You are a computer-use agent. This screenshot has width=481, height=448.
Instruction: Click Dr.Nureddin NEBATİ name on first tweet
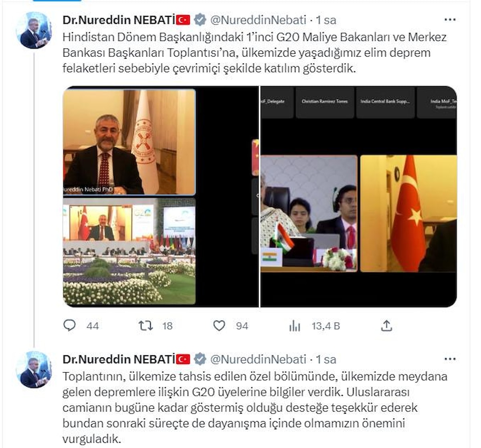(x=119, y=20)
